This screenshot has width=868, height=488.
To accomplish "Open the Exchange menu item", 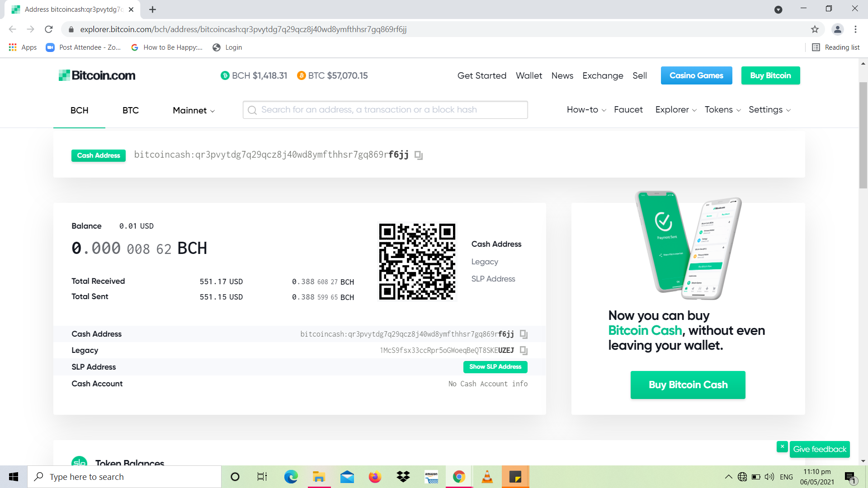I will (x=603, y=76).
